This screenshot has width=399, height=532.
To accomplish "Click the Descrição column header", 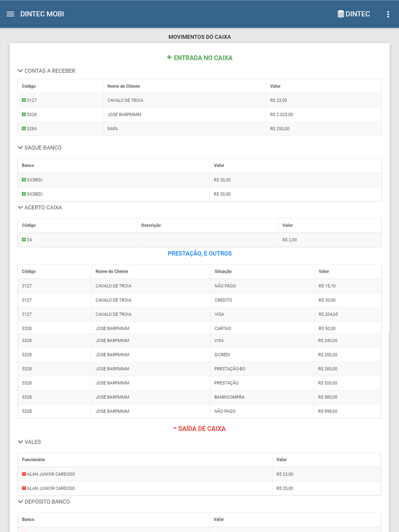I will (x=151, y=225).
